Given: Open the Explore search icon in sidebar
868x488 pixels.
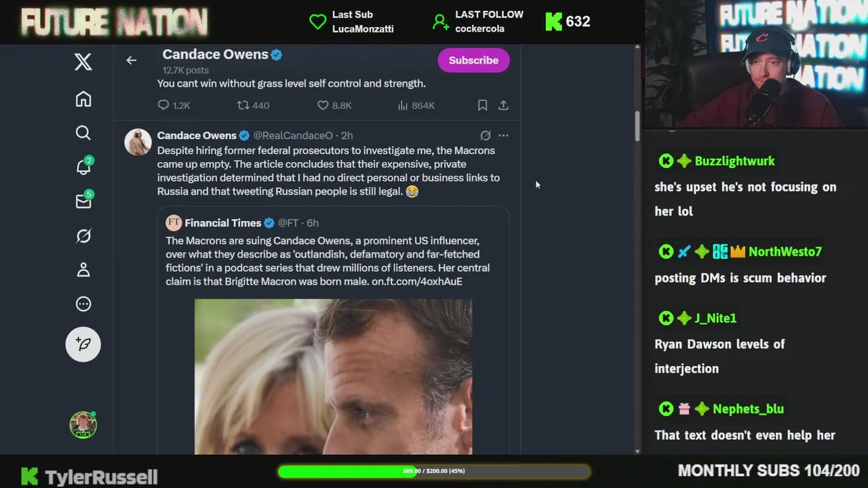Looking at the screenshot, I should 83,133.
